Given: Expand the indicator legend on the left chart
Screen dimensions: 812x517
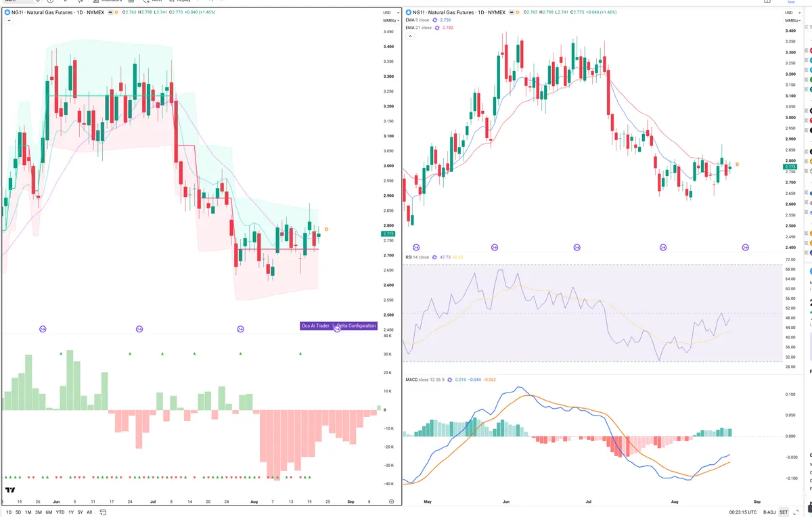Looking at the screenshot, I should [x=7, y=21].
